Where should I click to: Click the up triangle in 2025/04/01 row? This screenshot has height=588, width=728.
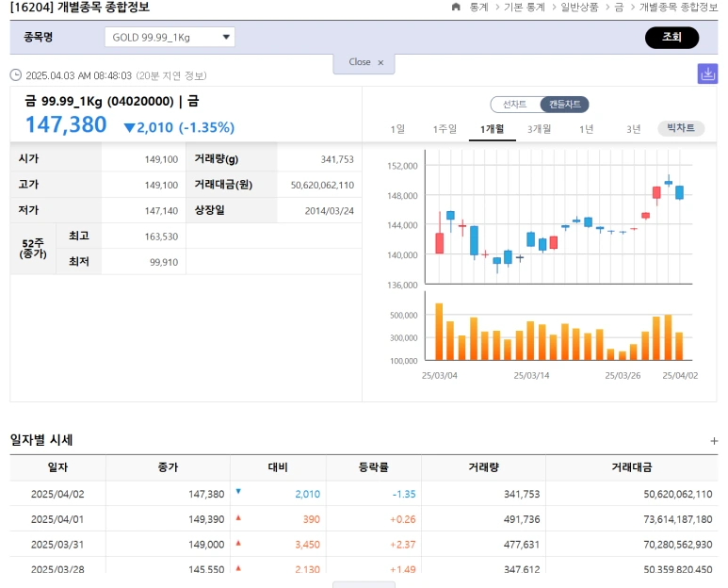[x=238, y=517]
